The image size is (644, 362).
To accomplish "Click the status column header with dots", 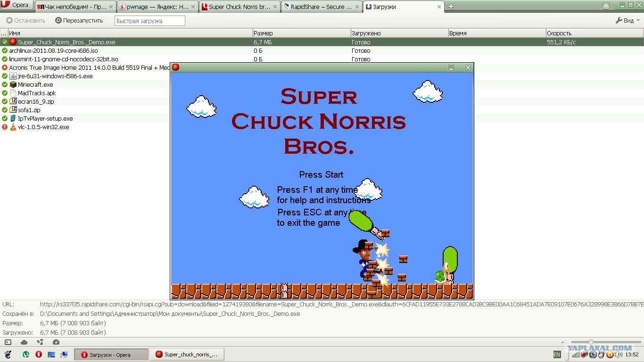I will coord(4,33).
